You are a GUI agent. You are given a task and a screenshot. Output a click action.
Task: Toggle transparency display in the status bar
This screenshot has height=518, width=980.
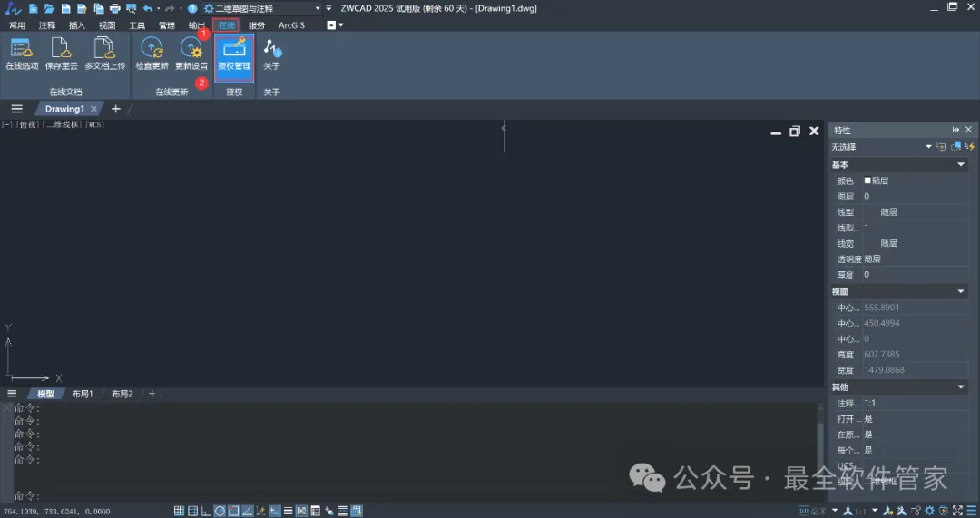[302, 511]
